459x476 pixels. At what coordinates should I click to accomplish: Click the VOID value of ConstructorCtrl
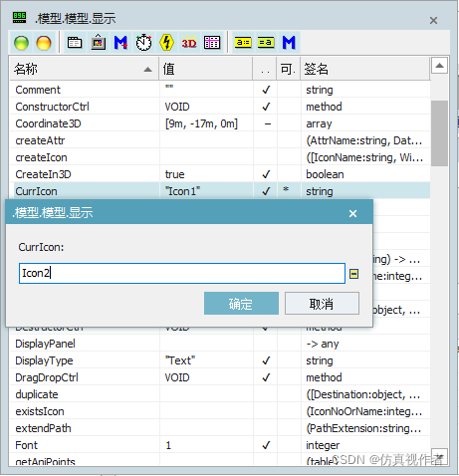point(177,107)
